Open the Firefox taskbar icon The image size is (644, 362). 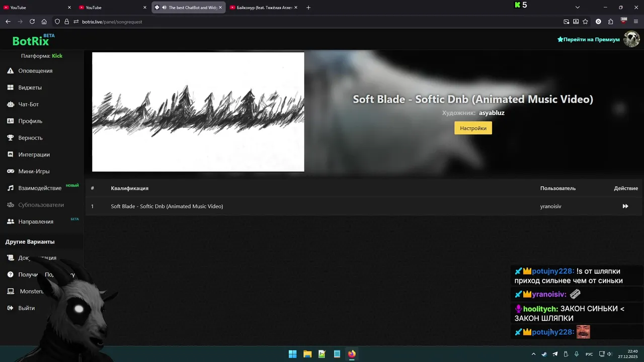coord(352,354)
